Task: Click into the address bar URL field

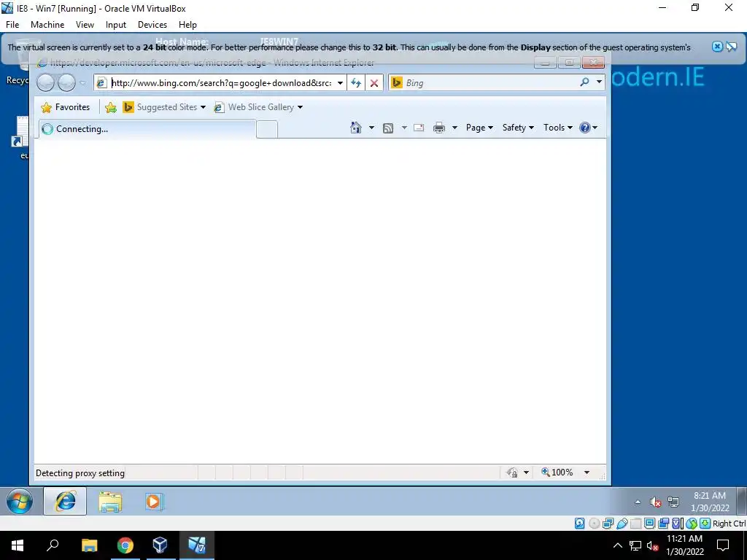Action: (221, 83)
